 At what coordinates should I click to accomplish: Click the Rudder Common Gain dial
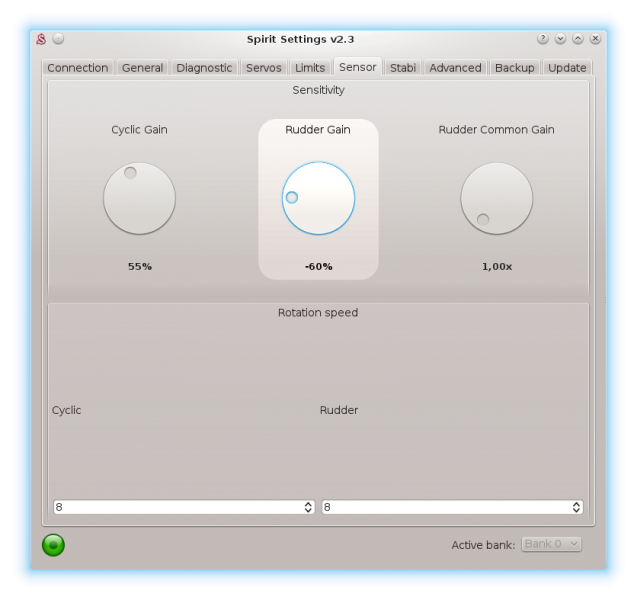[x=496, y=198]
